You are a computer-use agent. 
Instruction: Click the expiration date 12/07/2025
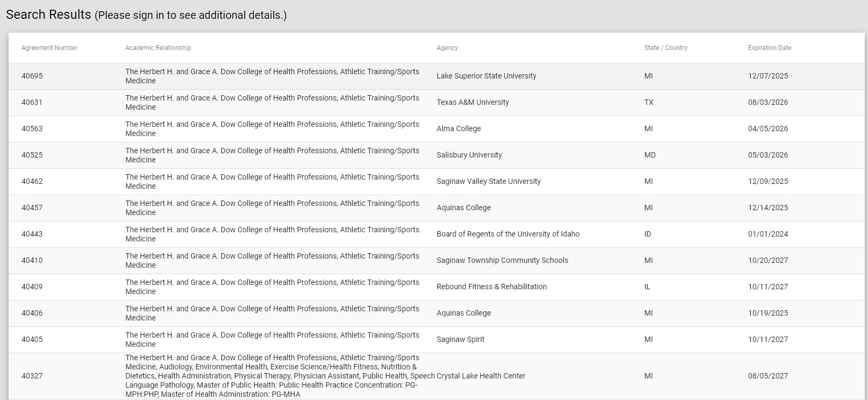(x=768, y=76)
